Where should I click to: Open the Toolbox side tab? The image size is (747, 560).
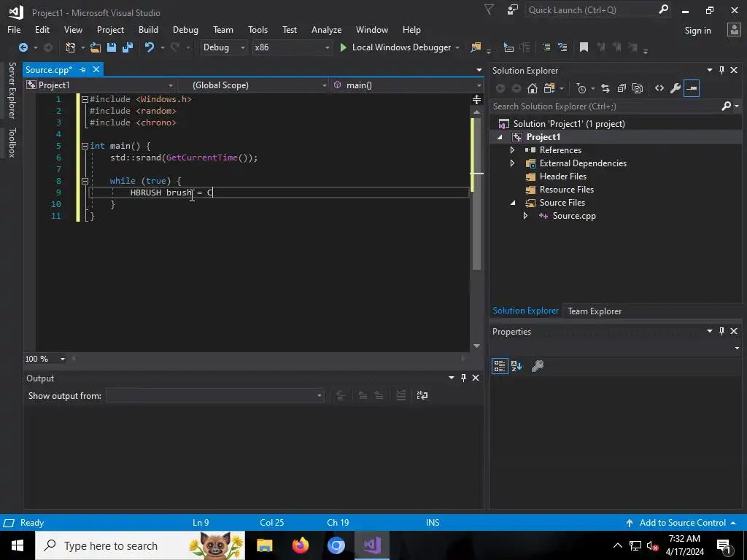pyautogui.click(x=12, y=142)
